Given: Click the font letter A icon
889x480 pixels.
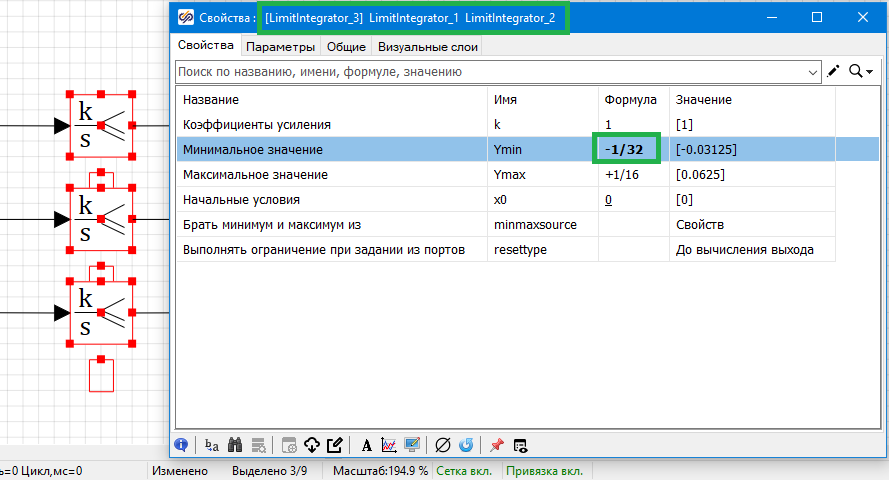Looking at the screenshot, I should coord(367,445).
